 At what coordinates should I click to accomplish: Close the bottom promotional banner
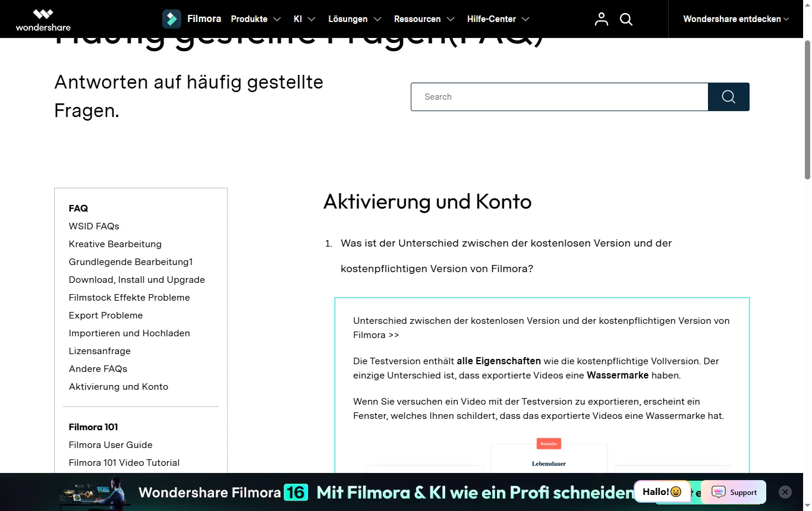[x=785, y=492]
